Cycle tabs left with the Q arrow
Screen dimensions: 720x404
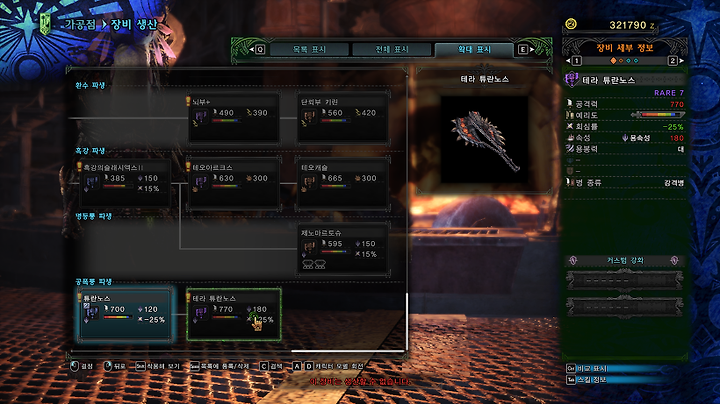click(x=257, y=49)
